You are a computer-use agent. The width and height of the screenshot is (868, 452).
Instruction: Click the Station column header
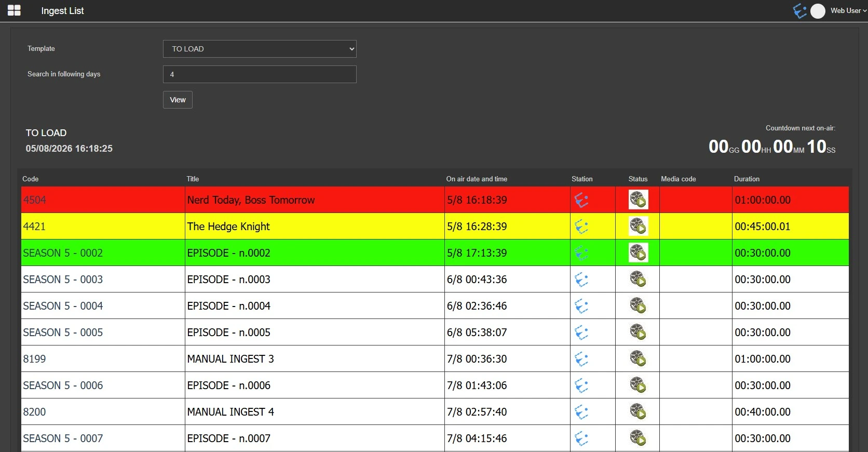tap(582, 179)
